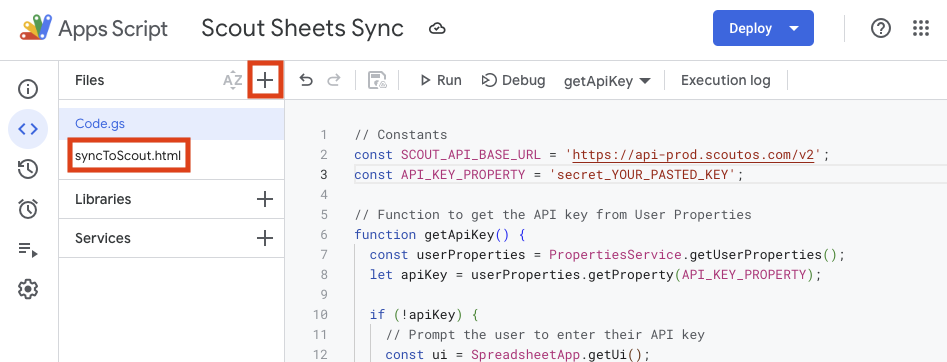Click the Undo arrow in toolbar
Image resolution: width=947 pixels, height=362 pixels.
(x=306, y=80)
